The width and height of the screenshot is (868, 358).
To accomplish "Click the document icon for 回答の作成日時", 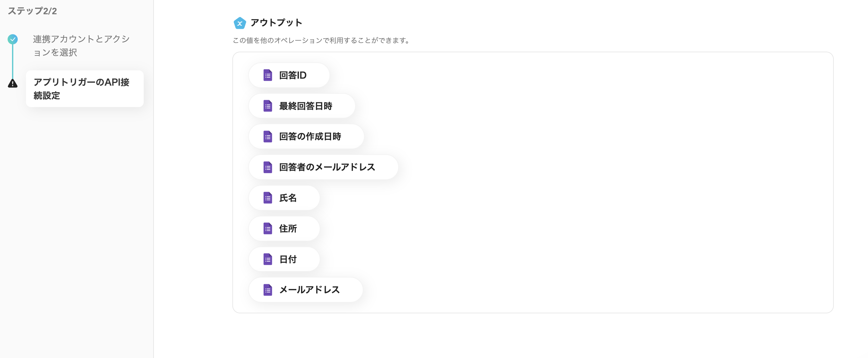I will click(268, 136).
